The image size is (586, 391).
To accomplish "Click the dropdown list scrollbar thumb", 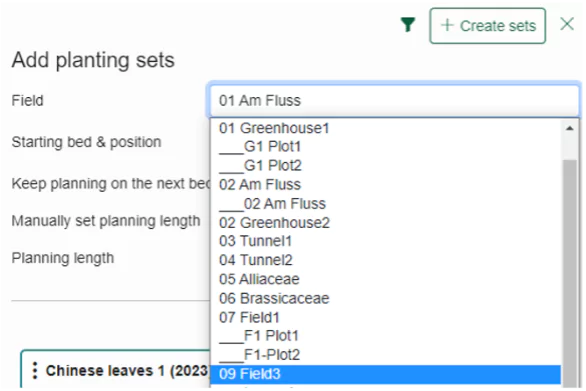I will pos(570,274).
